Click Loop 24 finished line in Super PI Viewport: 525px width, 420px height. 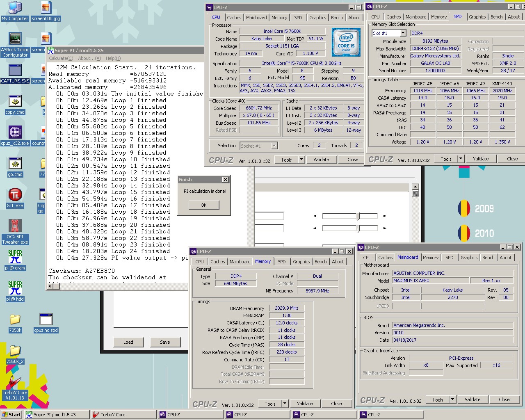[113, 251]
